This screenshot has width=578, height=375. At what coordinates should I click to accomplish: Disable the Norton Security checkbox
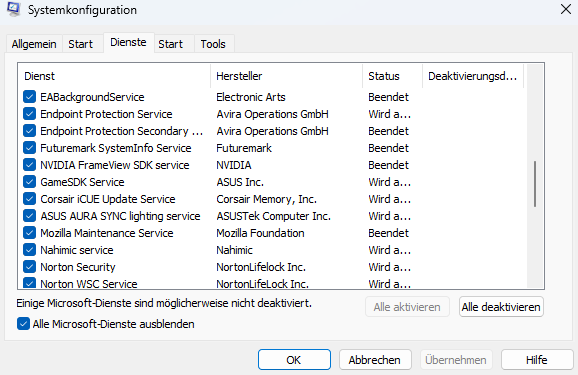[29, 267]
